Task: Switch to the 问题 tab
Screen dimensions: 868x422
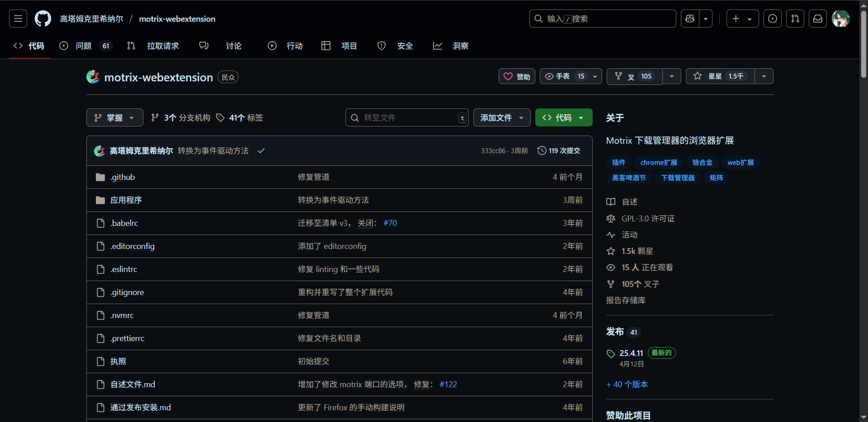Action: pyautogui.click(x=84, y=46)
